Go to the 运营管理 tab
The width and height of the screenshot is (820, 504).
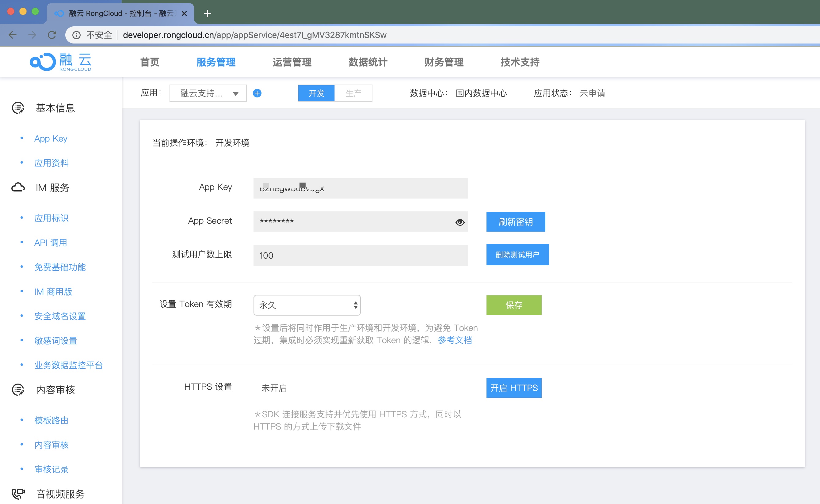click(x=292, y=62)
